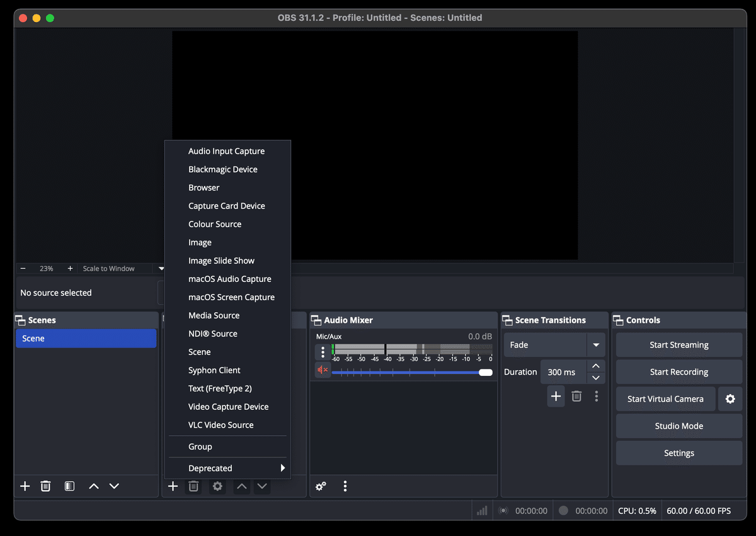
Task: Delete the Fade transition with the trash icon
Action: [x=576, y=396]
